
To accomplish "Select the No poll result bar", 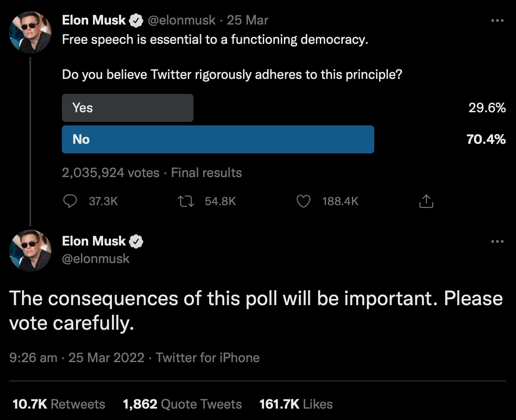I will (218, 139).
